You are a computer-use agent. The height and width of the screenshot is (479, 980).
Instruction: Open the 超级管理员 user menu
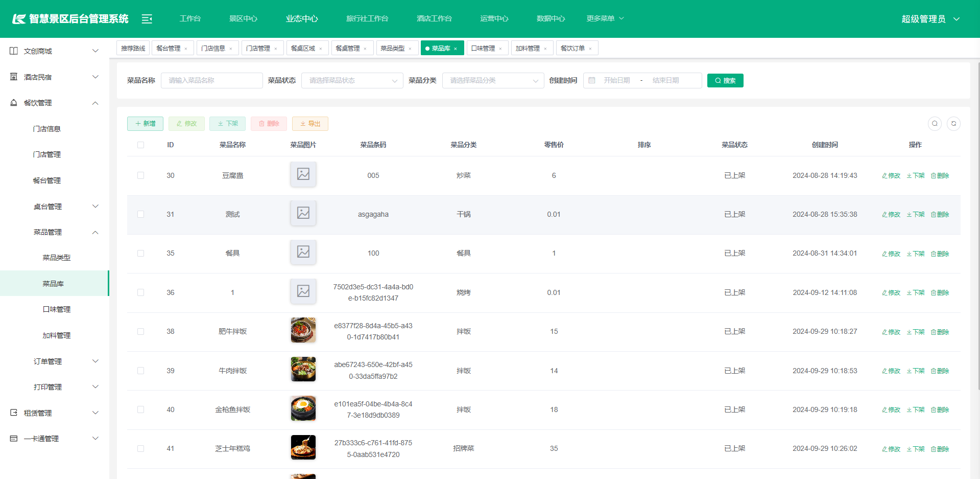point(930,19)
